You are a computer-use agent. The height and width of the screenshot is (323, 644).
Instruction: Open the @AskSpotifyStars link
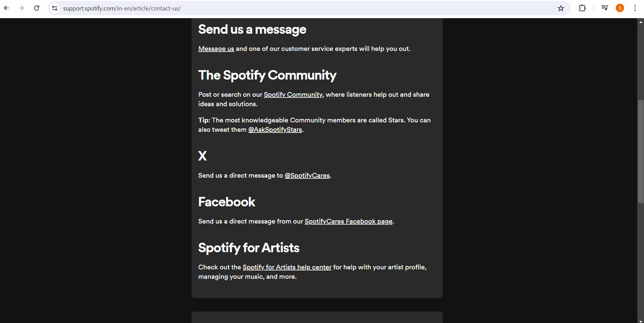pos(275,130)
